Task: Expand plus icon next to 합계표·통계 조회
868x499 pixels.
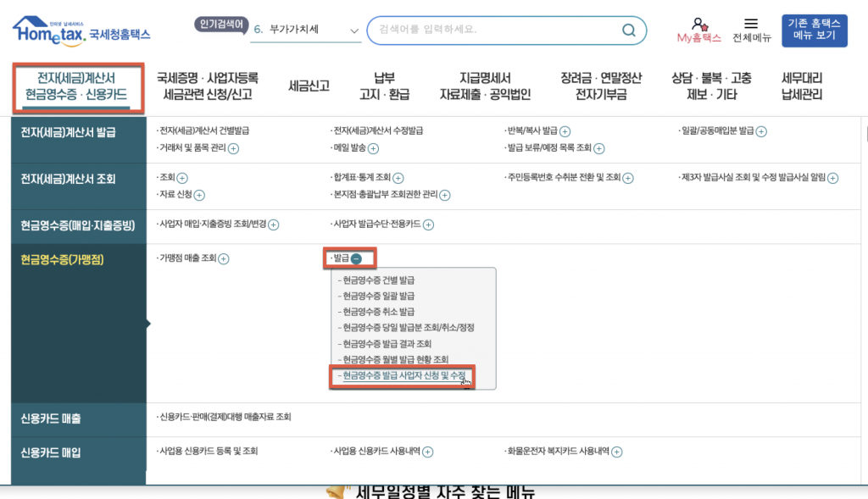Action: 398,178
